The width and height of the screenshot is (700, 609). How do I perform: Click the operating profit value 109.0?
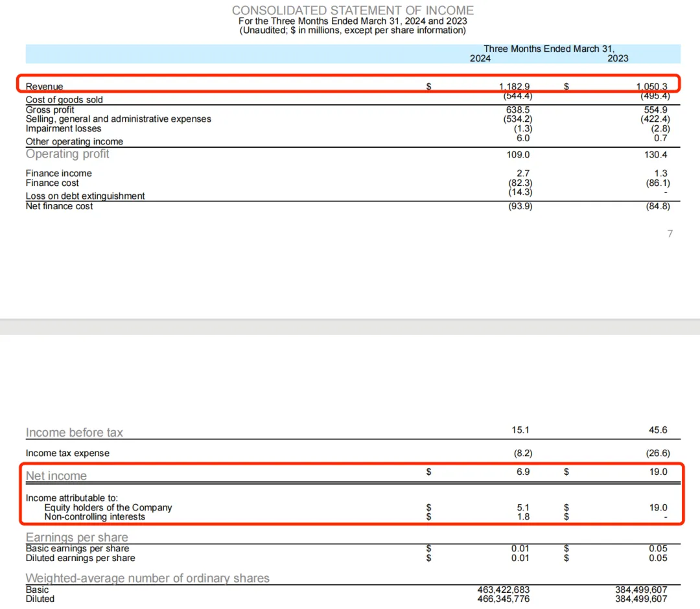click(x=518, y=155)
